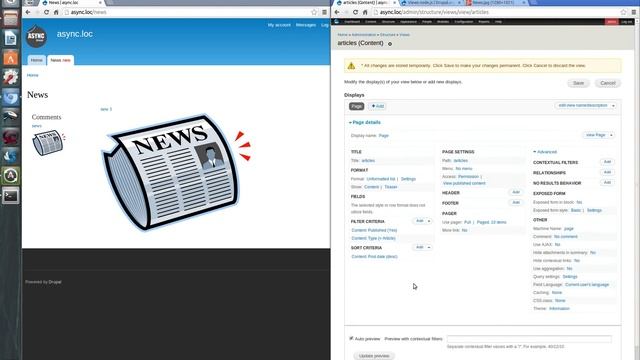Bookmark page with star in left browser

click(x=314, y=12)
